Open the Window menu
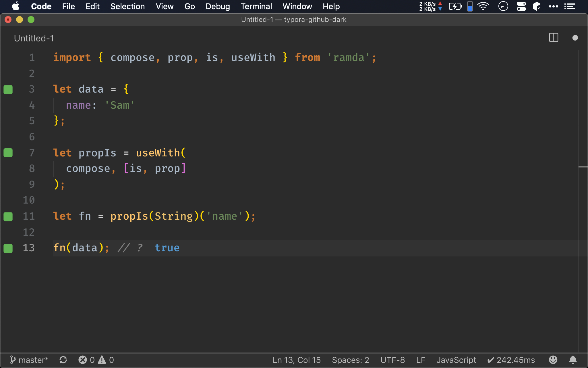Viewport: 588px width, 368px height. click(x=297, y=6)
